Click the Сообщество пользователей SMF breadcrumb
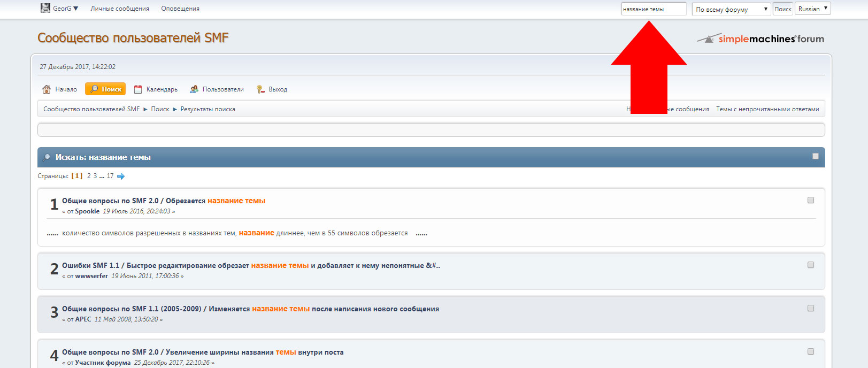Screen dimensions: 868x368 [91, 109]
